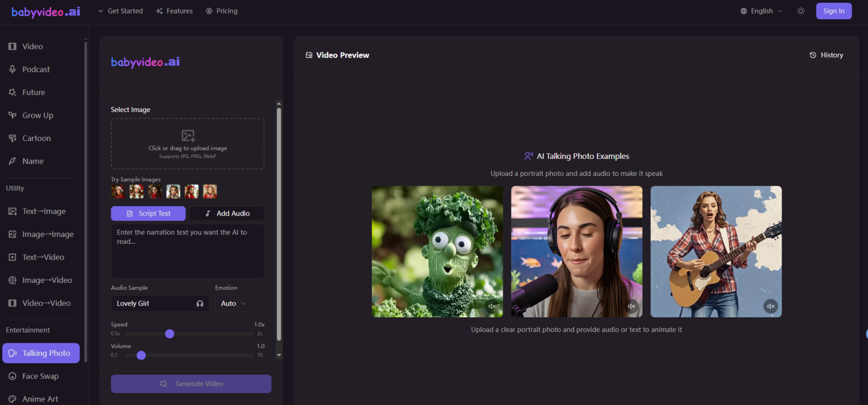868x405 pixels.
Task: Adjust the Speed slider
Action: (170, 334)
